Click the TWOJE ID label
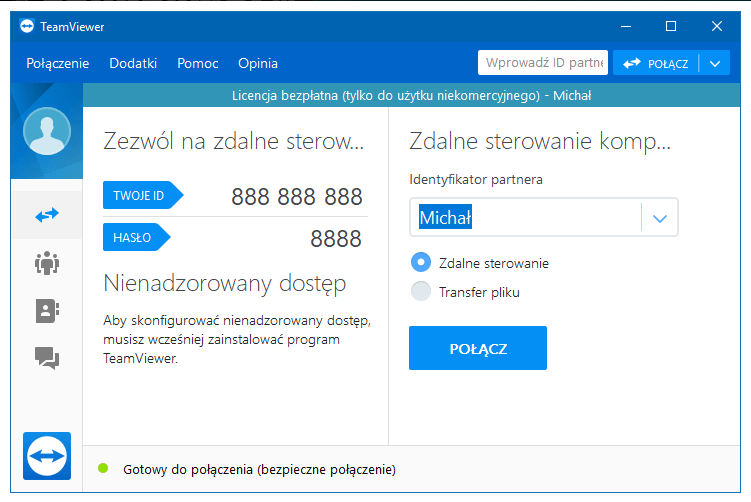 click(x=143, y=195)
